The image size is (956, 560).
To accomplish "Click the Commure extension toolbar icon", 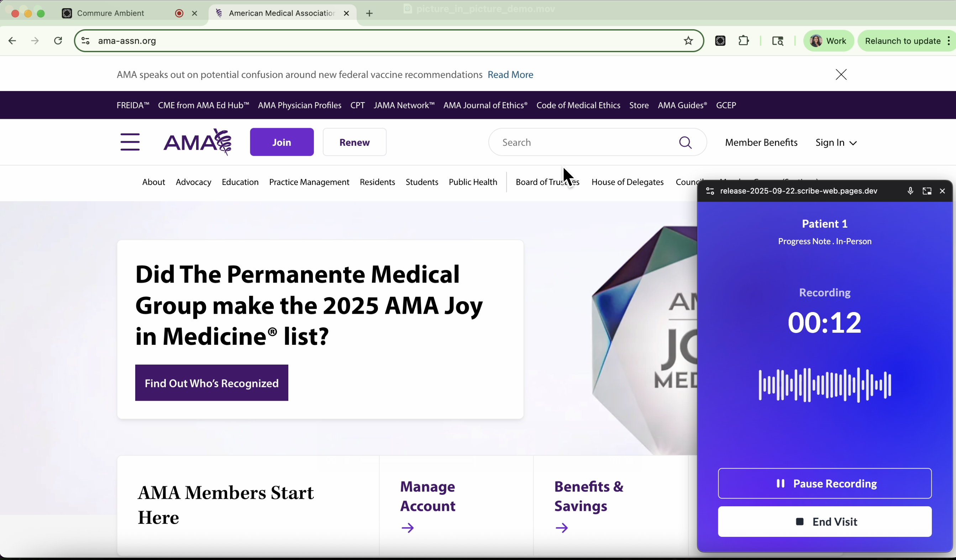I will point(720,41).
